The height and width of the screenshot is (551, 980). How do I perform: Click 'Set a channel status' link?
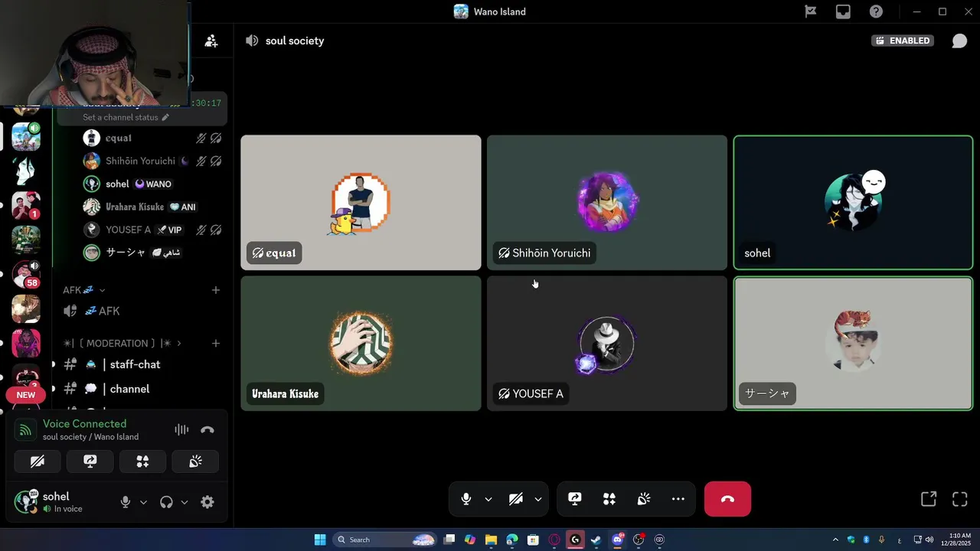[120, 117]
